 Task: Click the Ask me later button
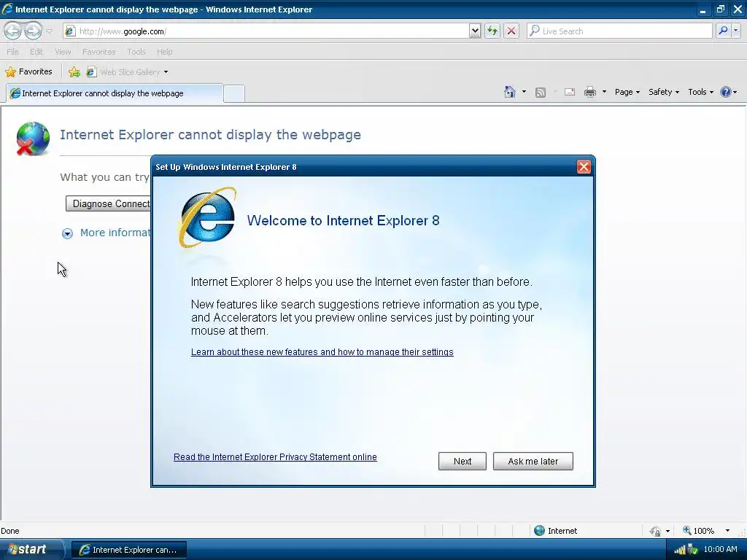533,461
